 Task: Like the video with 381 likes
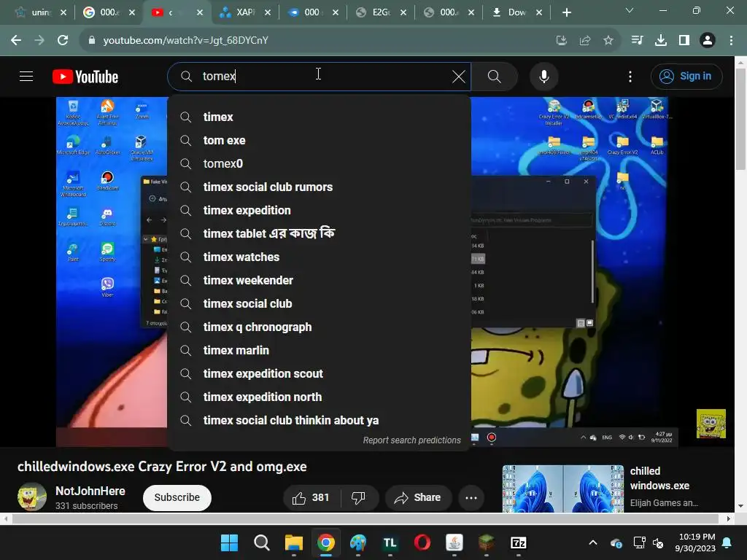tap(311, 497)
